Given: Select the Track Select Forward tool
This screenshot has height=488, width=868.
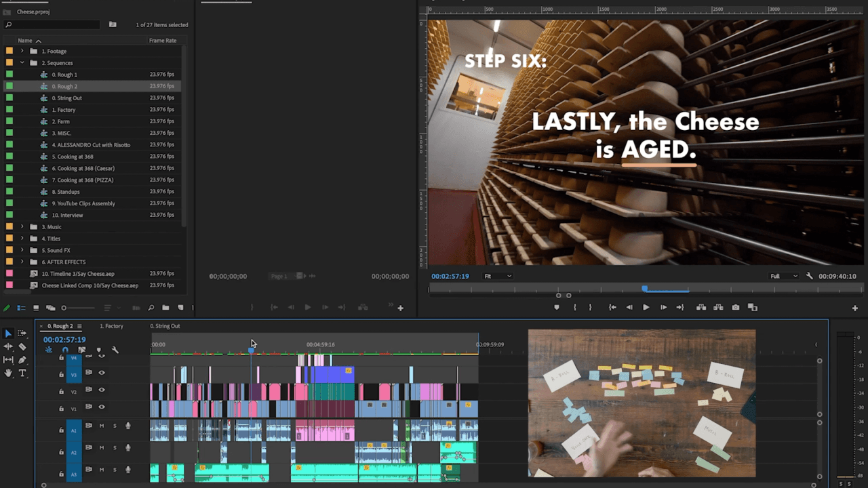Looking at the screenshot, I should coord(22,333).
